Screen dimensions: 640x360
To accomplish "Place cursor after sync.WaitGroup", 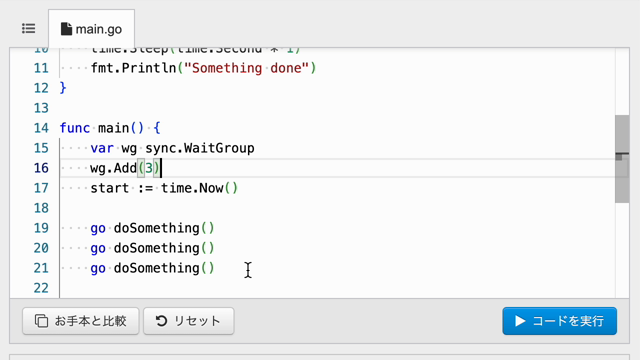I will coord(255,148).
